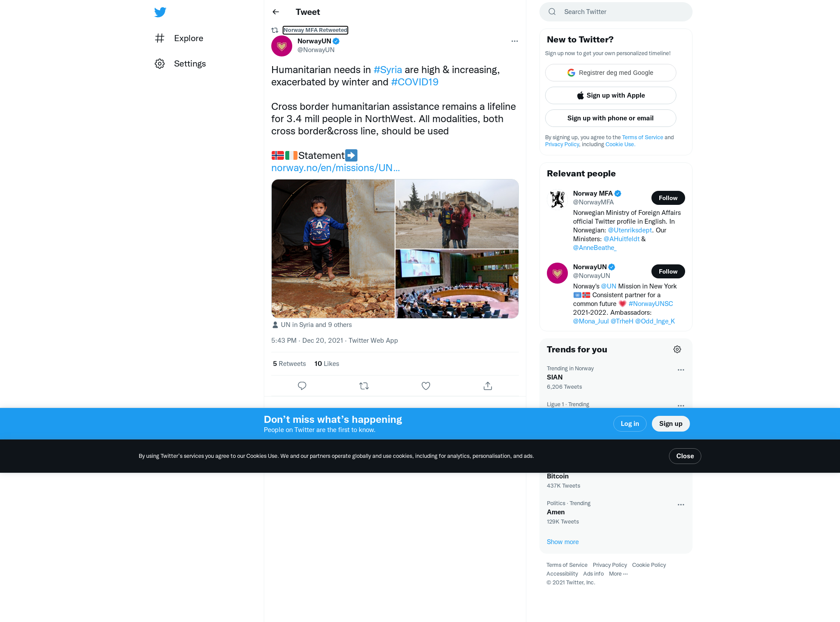
Task: Open more options for SIAN trend
Action: [681, 370]
